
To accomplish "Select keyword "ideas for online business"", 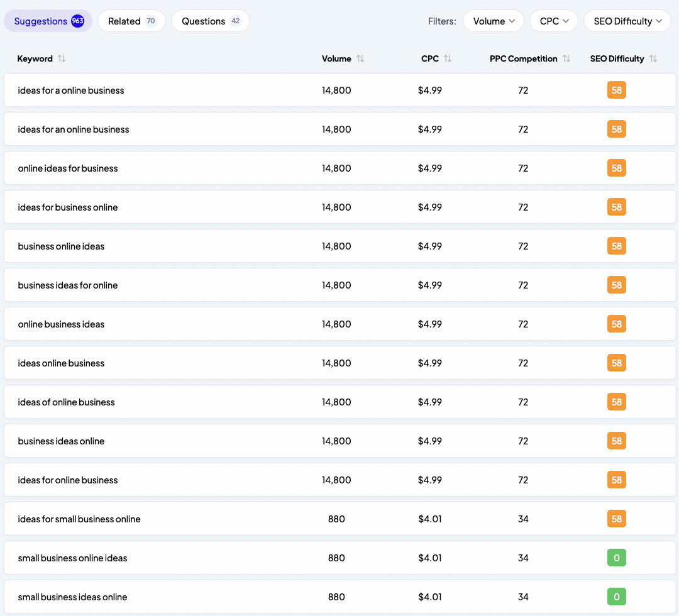I will [68, 480].
